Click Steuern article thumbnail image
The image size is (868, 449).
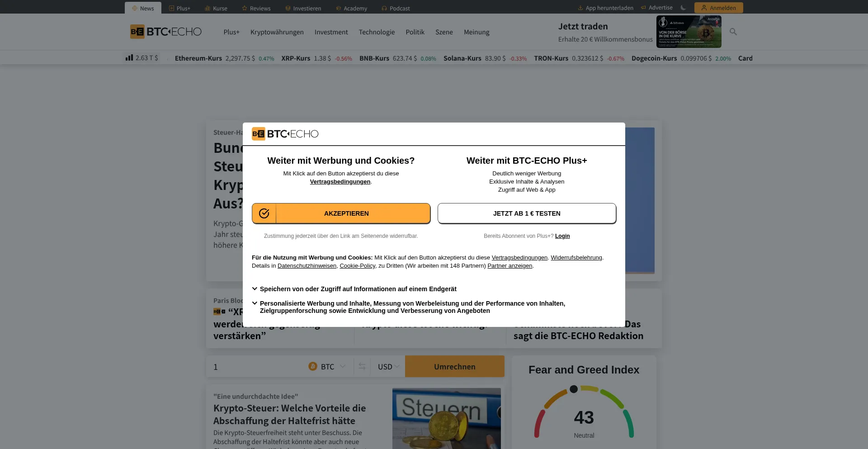coord(447,418)
